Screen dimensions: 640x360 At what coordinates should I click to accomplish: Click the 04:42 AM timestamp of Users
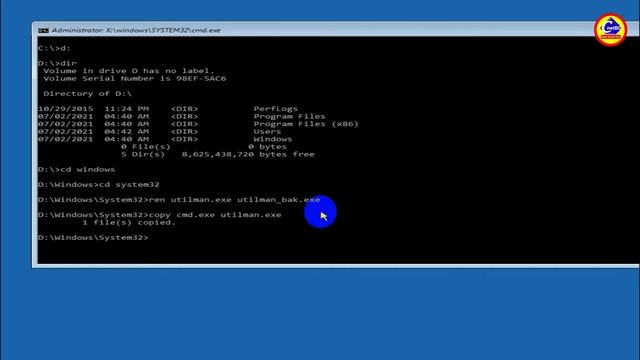[x=127, y=131]
